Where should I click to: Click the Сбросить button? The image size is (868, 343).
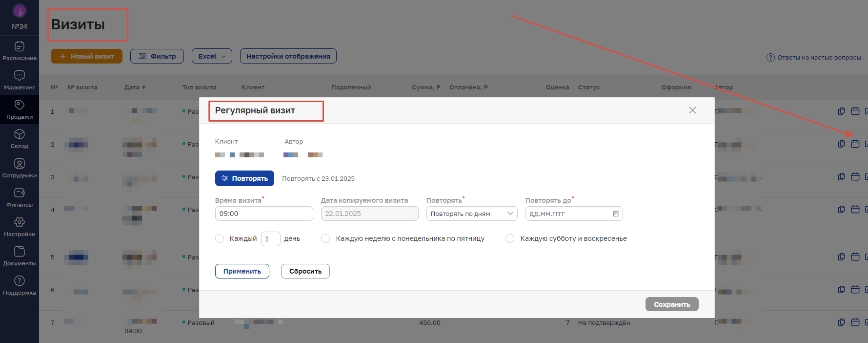[305, 271]
